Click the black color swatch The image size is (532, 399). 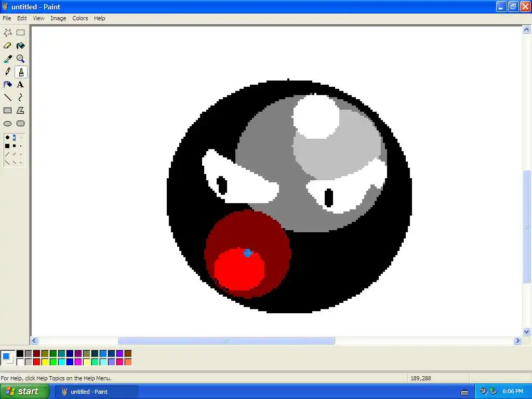pos(20,354)
